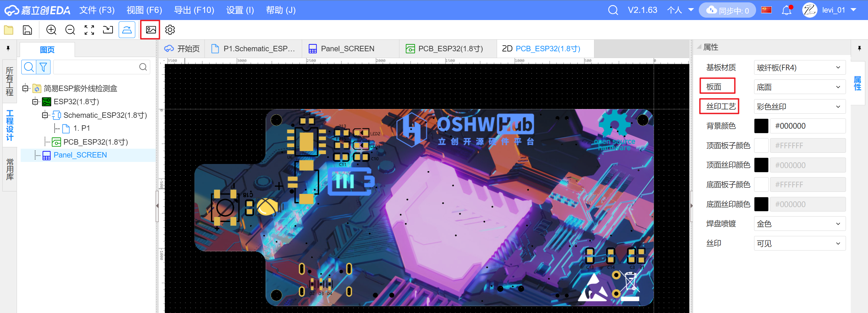The image size is (868, 313).
Task: Switch to 开始页 tab
Action: tap(182, 49)
